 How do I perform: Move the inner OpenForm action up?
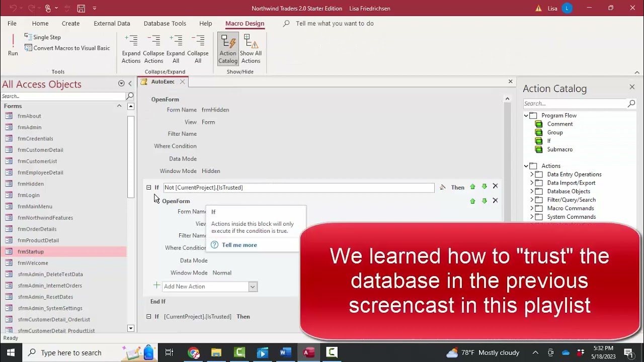pos(472,201)
